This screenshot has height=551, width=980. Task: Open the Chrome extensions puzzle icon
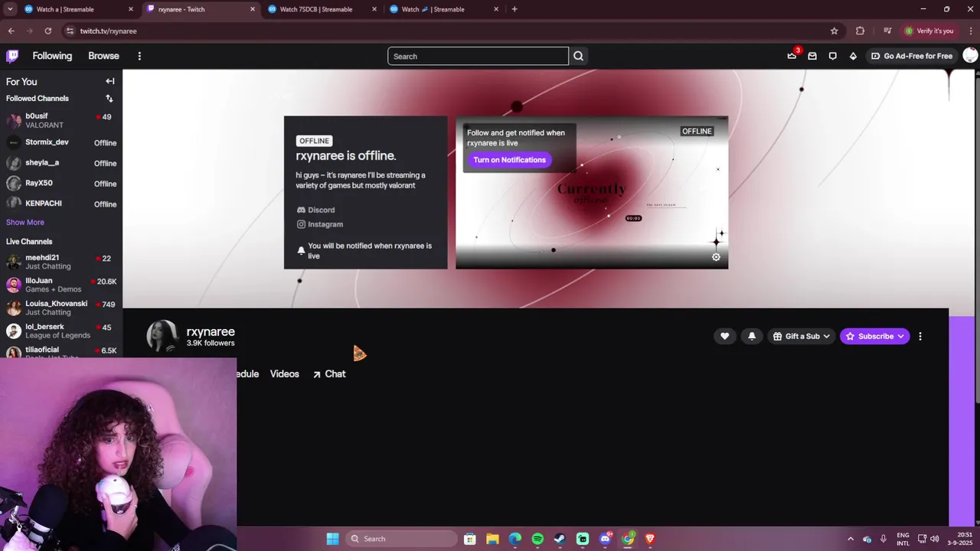[860, 31]
